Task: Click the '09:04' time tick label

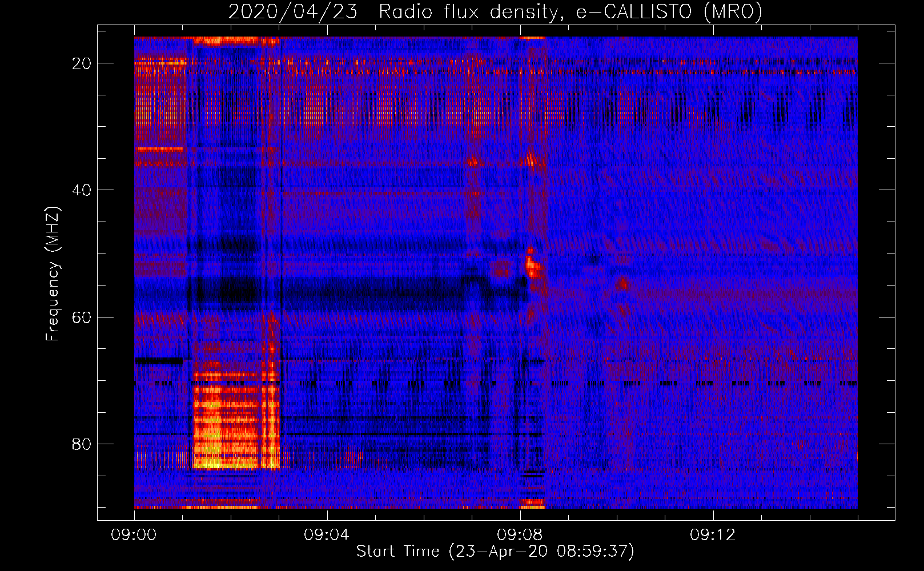Action: (327, 535)
